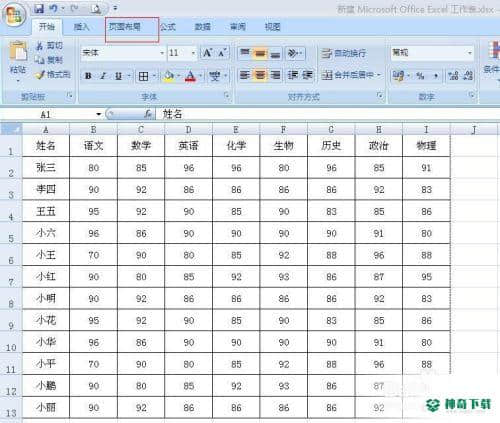The width and height of the screenshot is (500, 423).
Task: Paste using the 粘贴 clipboard icon
Action: [x=18, y=52]
